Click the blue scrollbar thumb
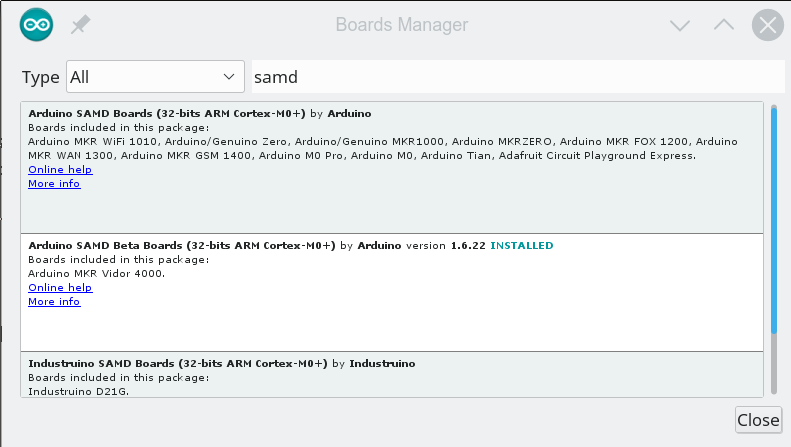The width and height of the screenshot is (791, 447). pyautogui.click(x=774, y=220)
